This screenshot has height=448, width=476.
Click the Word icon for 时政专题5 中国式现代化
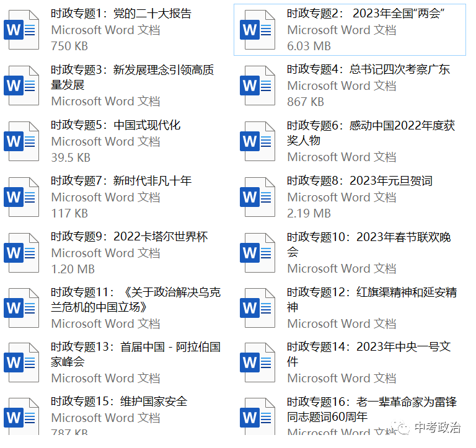pyautogui.click(x=21, y=141)
